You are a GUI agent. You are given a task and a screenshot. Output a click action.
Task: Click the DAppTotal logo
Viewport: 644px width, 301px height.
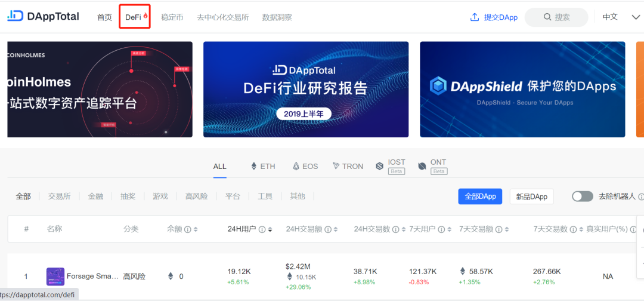(43, 17)
